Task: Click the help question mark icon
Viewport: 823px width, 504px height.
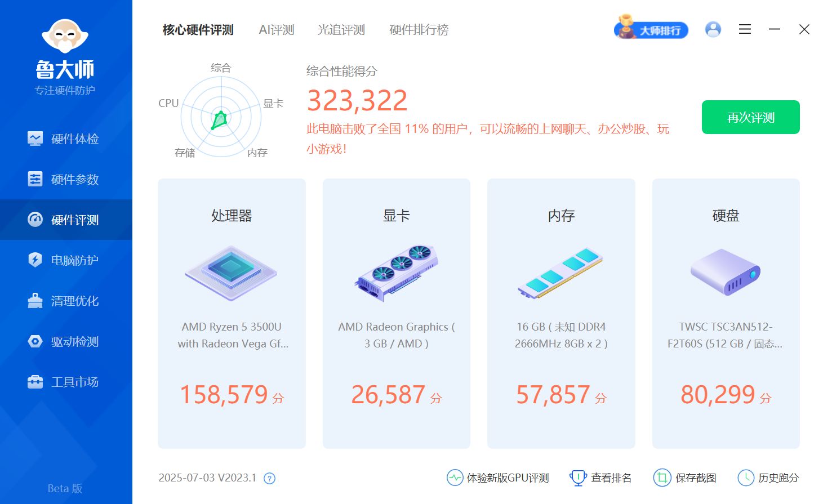Action: click(269, 478)
